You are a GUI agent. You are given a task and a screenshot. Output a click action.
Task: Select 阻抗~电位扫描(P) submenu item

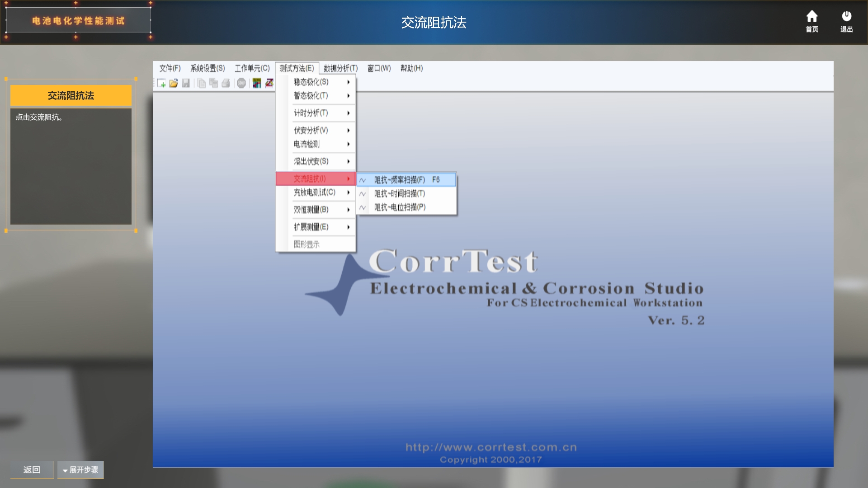[x=406, y=207]
